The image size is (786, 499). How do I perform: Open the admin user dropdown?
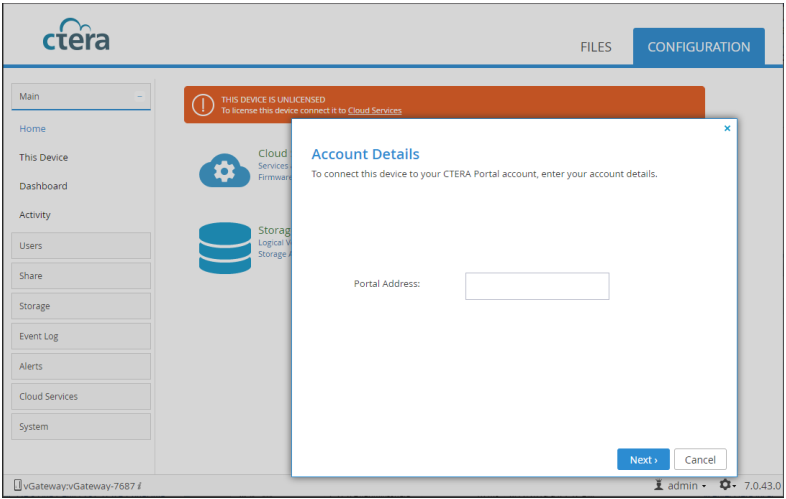687,485
